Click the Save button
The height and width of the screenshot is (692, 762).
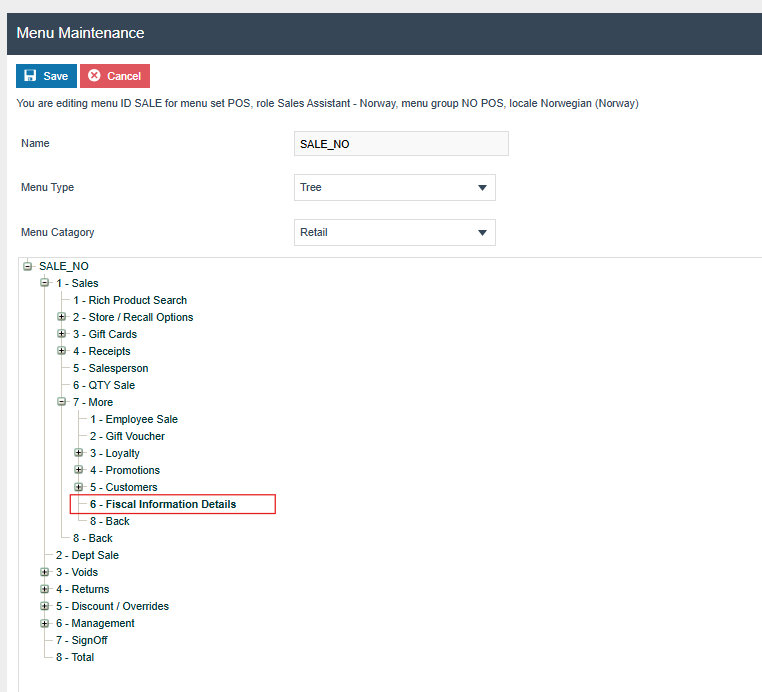tap(46, 76)
